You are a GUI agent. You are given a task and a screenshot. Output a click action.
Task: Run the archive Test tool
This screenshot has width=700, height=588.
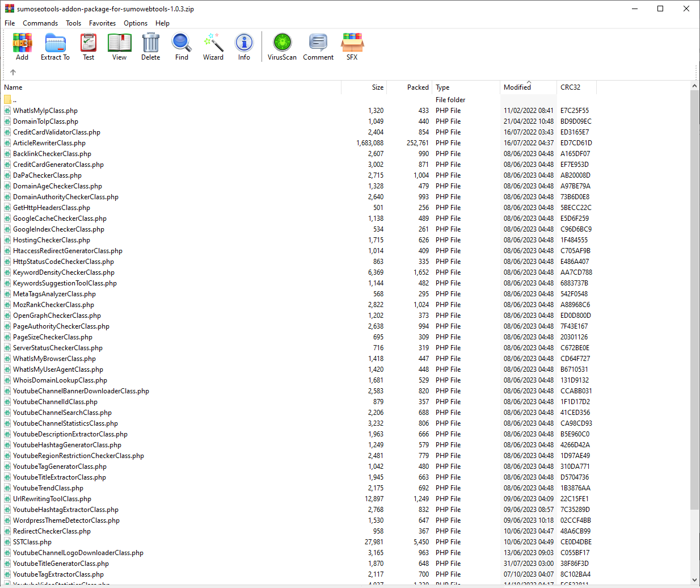point(88,46)
